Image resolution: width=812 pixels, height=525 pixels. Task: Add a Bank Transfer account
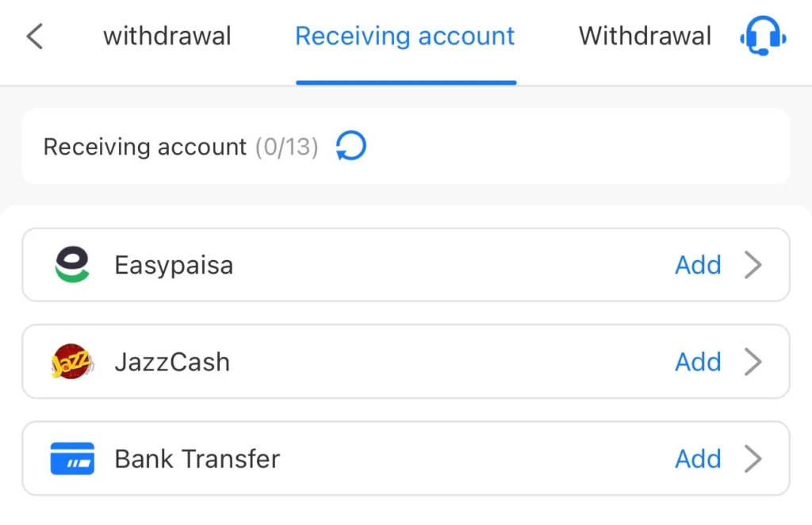pos(698,458)
